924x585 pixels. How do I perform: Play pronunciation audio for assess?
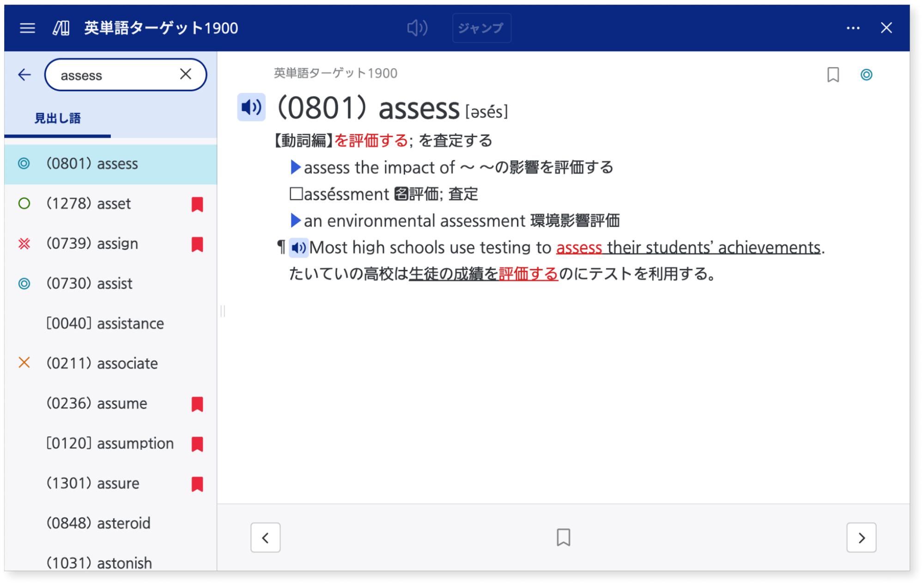click(251, 107)
